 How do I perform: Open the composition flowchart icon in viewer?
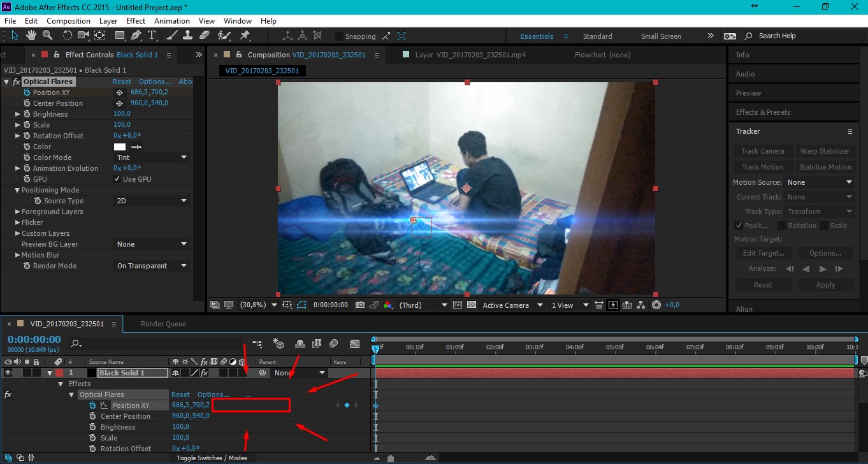click(x=642, y=305)
